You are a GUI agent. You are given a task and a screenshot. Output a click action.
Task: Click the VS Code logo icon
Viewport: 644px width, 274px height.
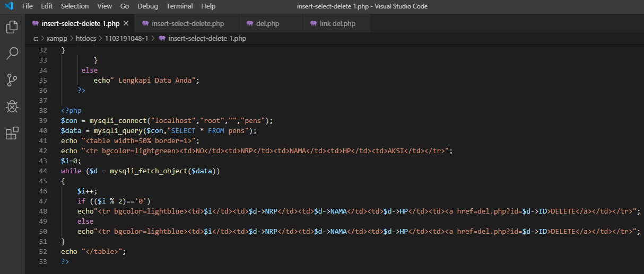coord(8,6)
